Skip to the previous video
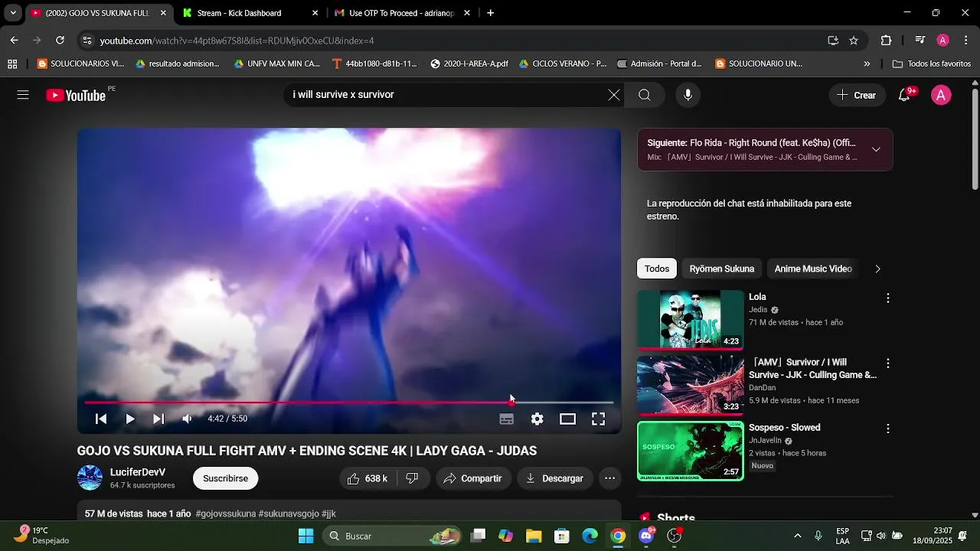 coord(101,419)
